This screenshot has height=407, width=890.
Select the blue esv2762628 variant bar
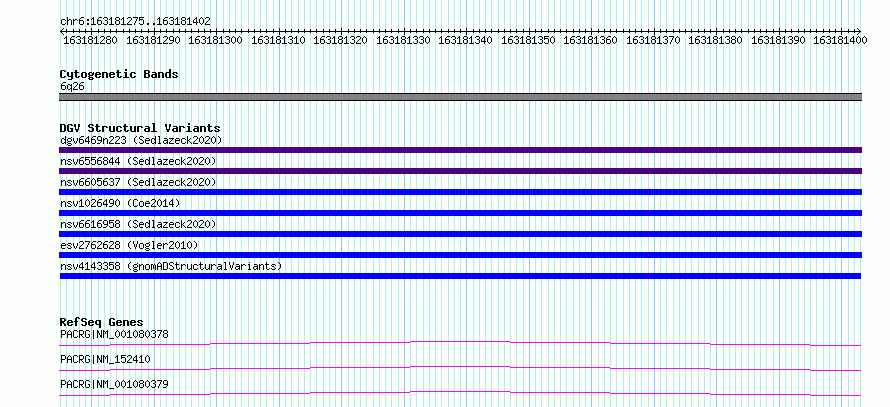pos(460,255)
